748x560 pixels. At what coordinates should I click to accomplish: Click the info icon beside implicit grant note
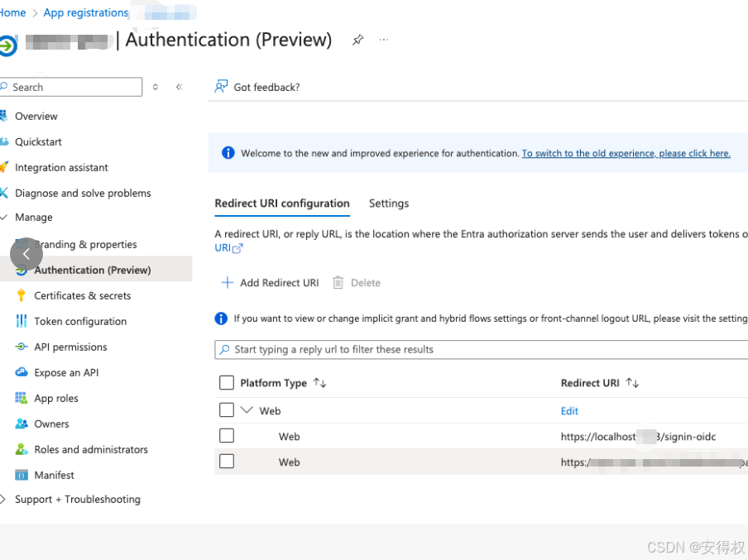pyautogui.click(x=221, y=318)
